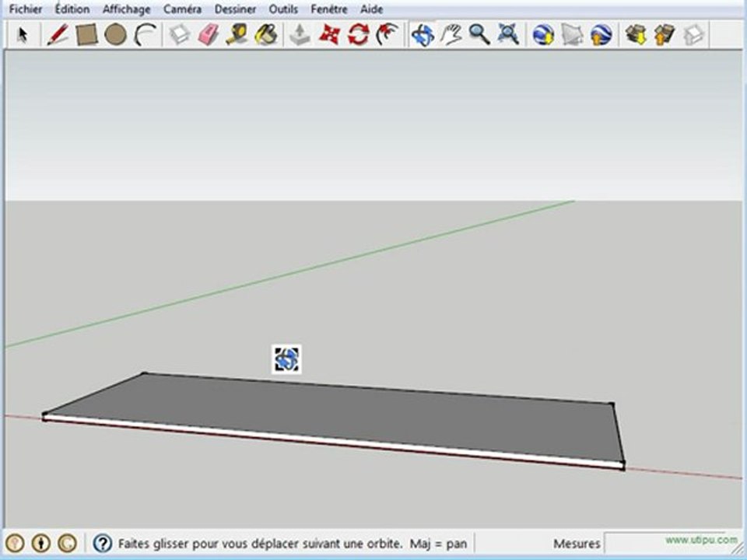Screen dimensions: 747x560
Task: Select the arrow Select tool
Action: 23,35
